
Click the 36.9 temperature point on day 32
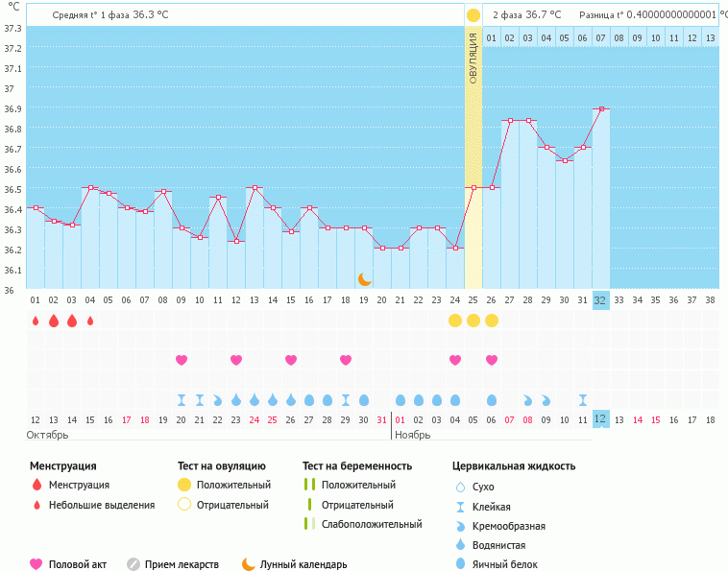(601, 108)
